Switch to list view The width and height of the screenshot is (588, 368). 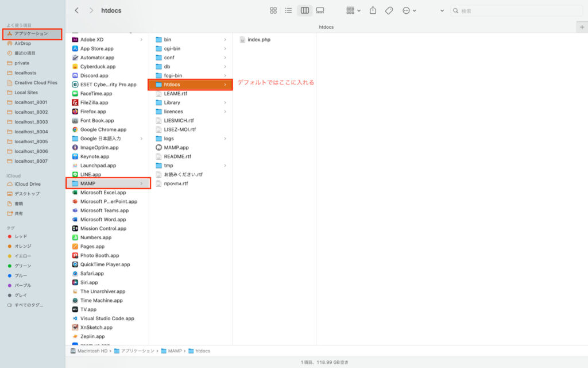pyautogui.click(x=288, y=10)
